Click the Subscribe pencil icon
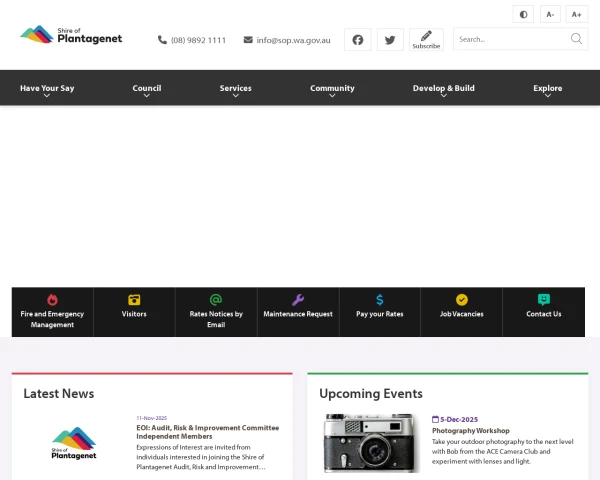600x480 pixels. [426, 37]
